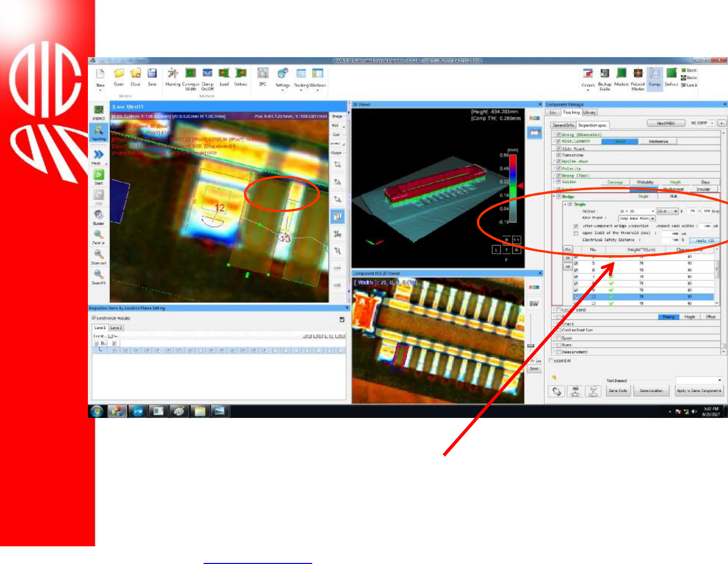
Task: Unload the board with Unload icon
Action: [x=241, y=77]
